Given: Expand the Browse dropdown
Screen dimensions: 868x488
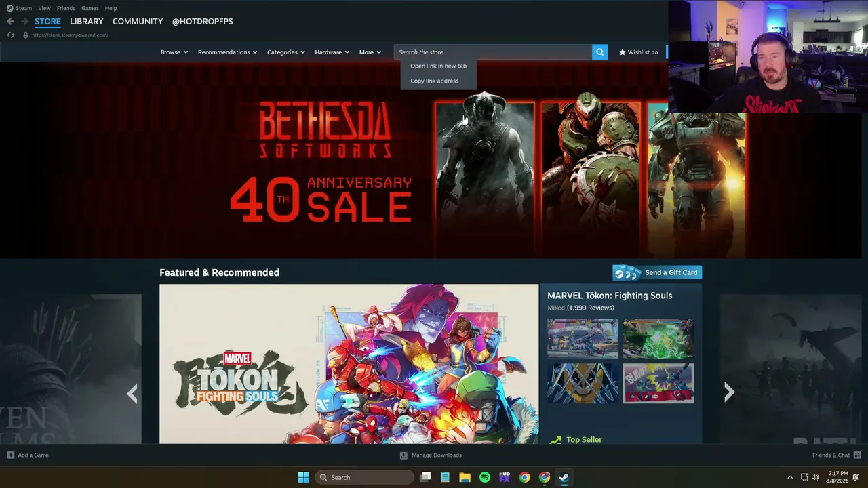Looking at the screenshot, I should coord(174,52).
